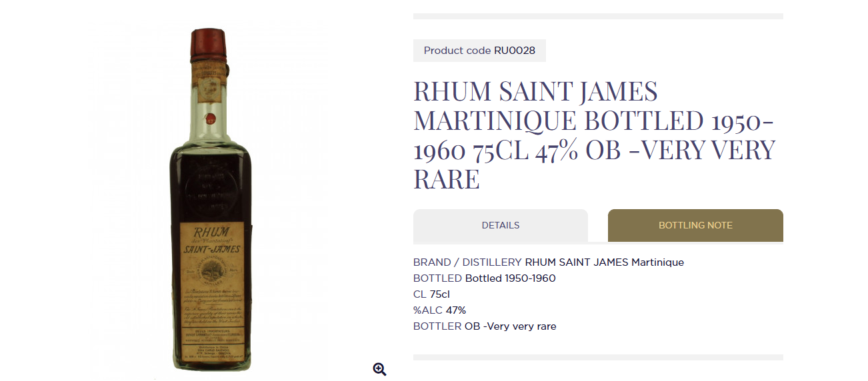Click the magnifier zoom icon under the bottle
The height and width of the screenshot is (381, 868).
coord(379,370)
